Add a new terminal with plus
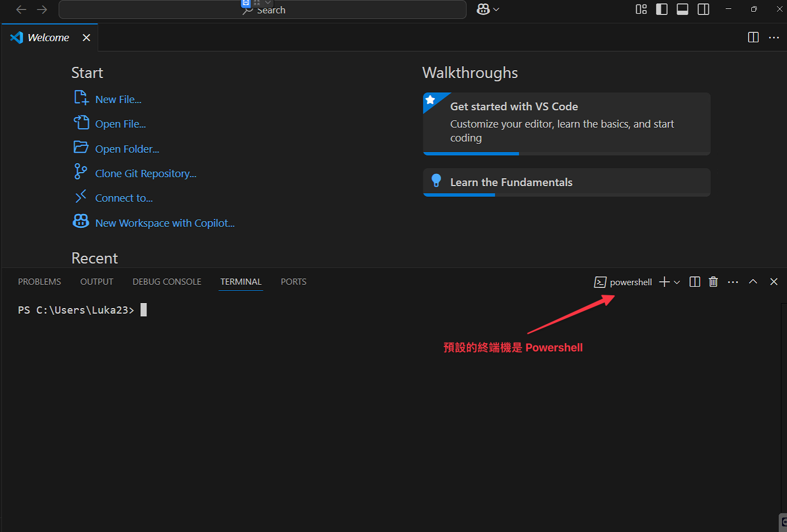The image size is (787, 532). click(664, 282)
